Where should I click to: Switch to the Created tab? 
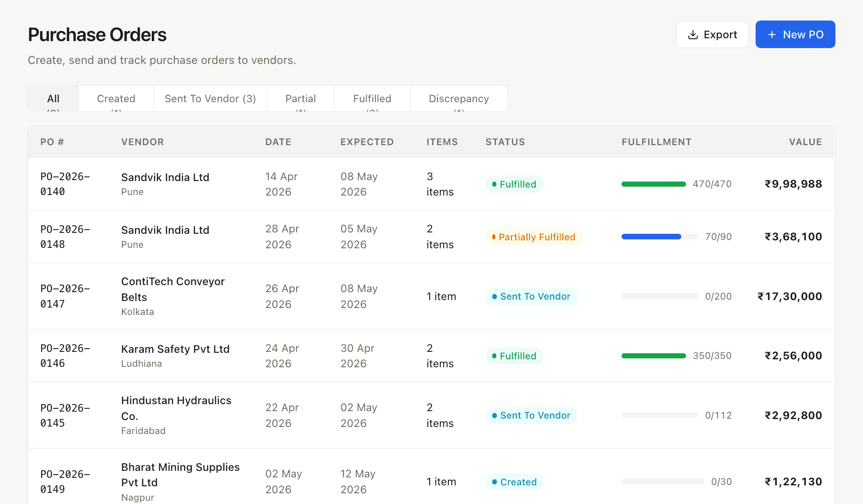coord(116,98)
